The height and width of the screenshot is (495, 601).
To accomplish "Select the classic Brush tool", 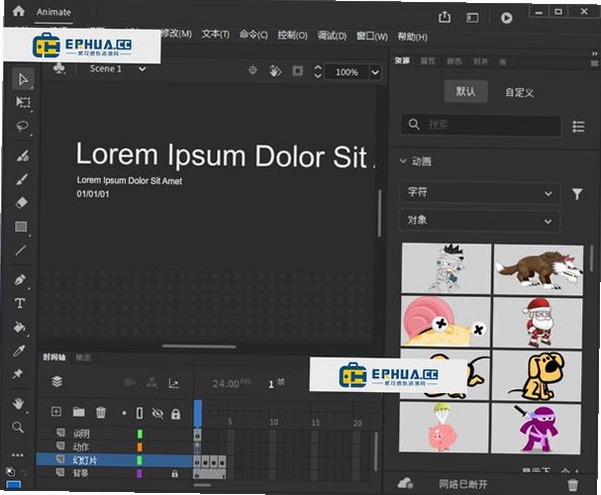I will point(22,179).
